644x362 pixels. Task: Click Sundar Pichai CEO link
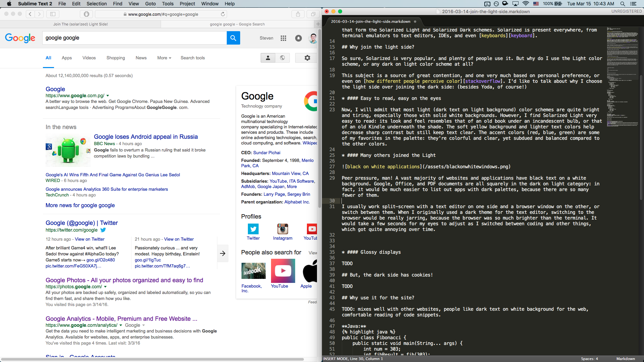(267, 153)
